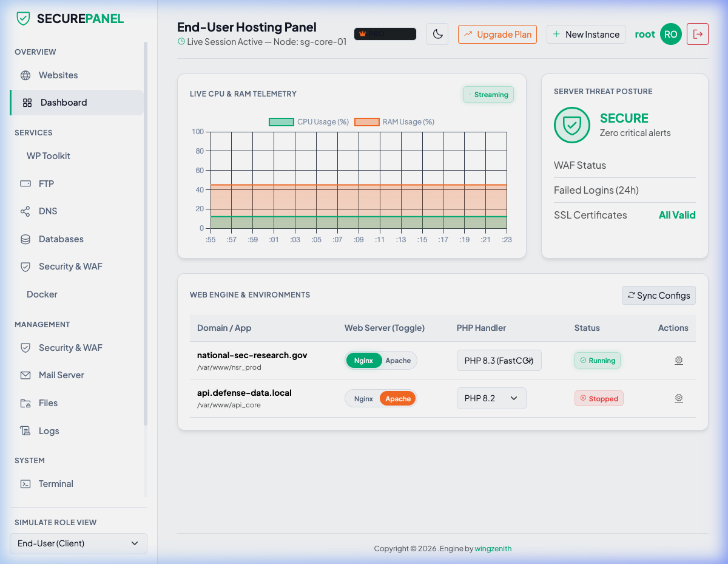Click the Running status badge
728x564 pixels.
598,361
